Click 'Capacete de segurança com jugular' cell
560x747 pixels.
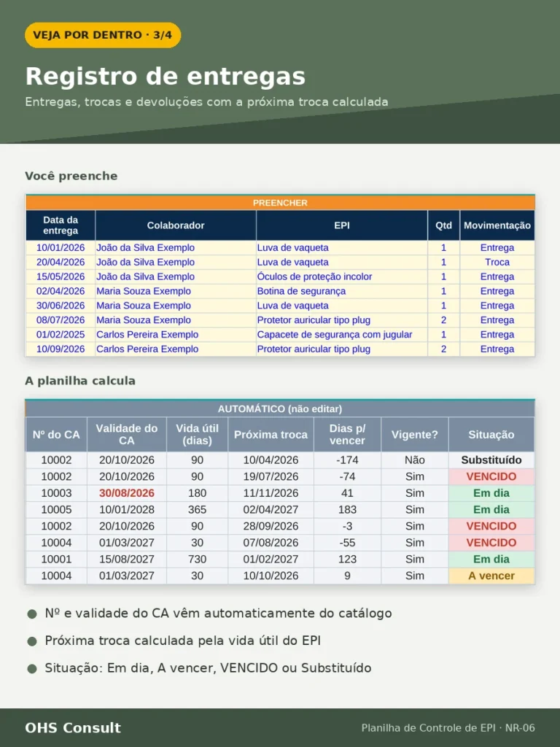[342, 334]
